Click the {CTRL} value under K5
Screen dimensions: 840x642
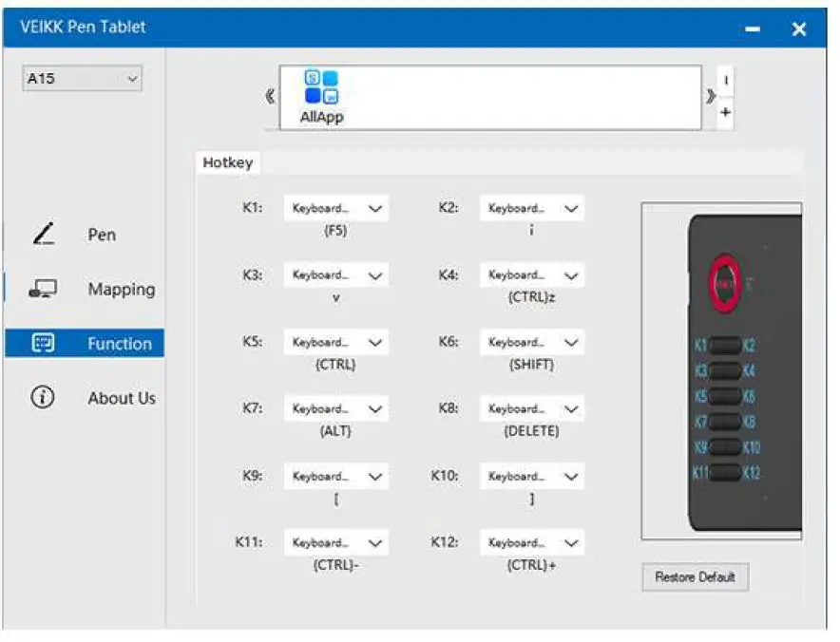[x=335, y=365]
